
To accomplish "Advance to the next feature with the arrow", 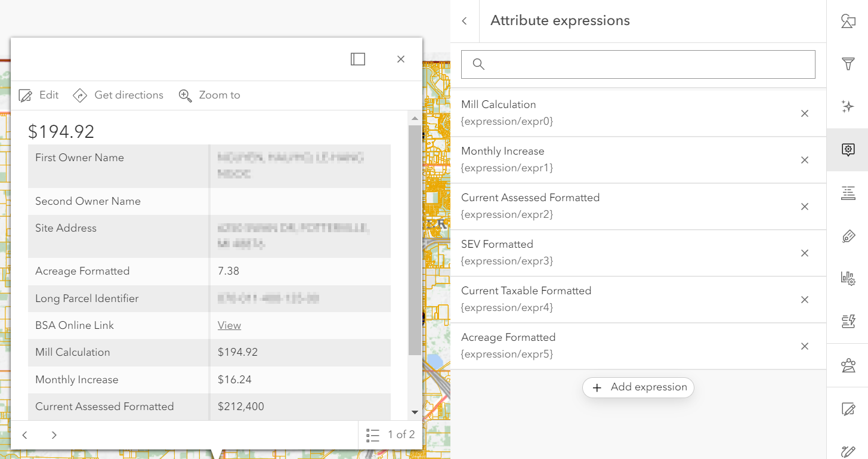I will [x=53, y=435].
